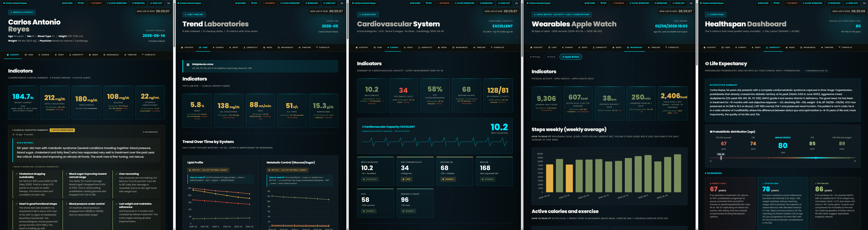Click the 184.7 lb weight indicator card

coord(23,102)
